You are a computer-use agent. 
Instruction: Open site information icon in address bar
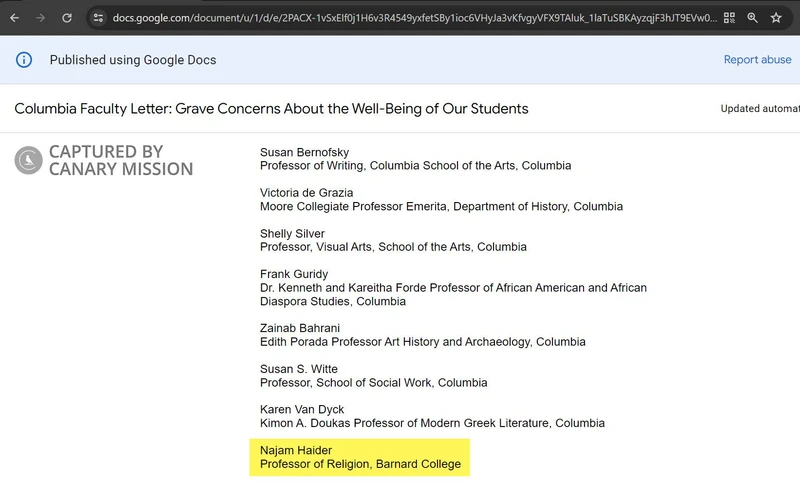point(98,18)
